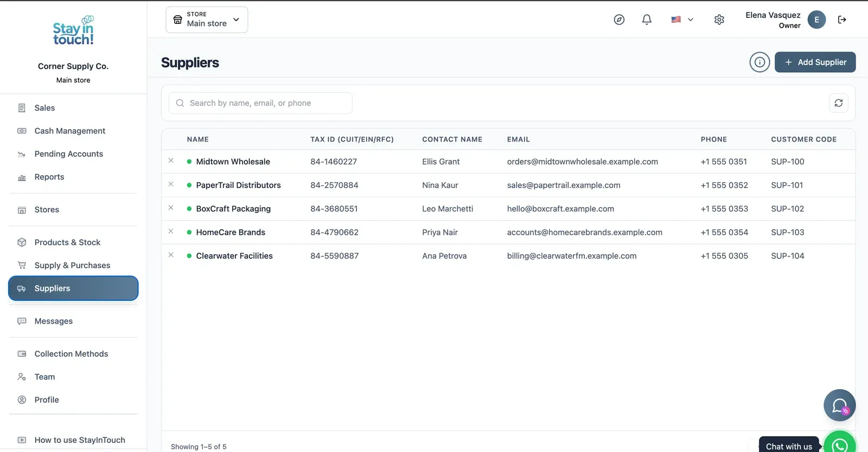Click customer code SUP-102

(787, 209)
